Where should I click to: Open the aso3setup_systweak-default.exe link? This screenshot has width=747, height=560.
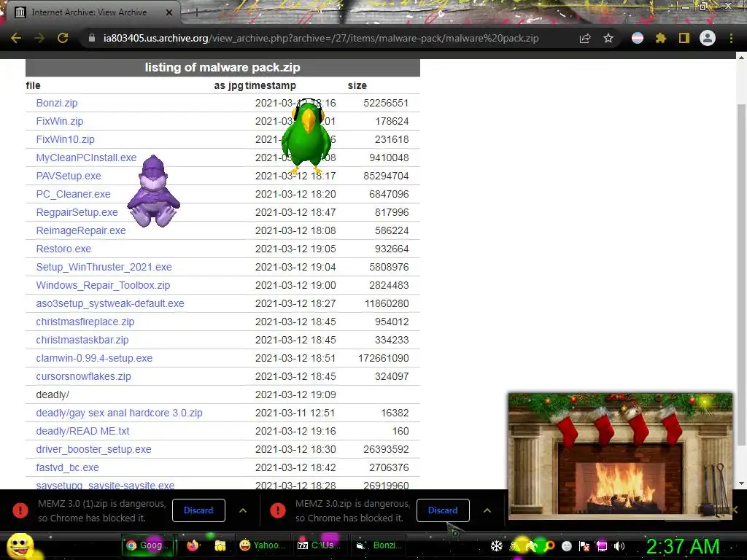click(110, 303)
